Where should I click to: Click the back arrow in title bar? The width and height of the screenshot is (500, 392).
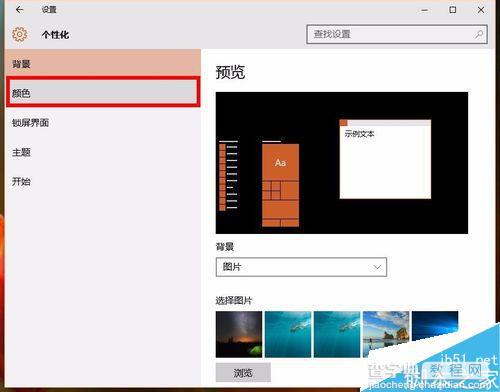point(19,10)
